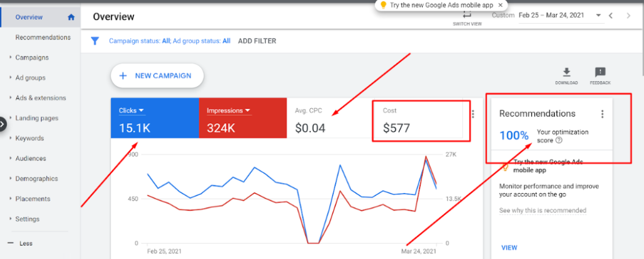The image size is (644, 259).
Task: Click the Switch View icon
Action: [467, 15]
